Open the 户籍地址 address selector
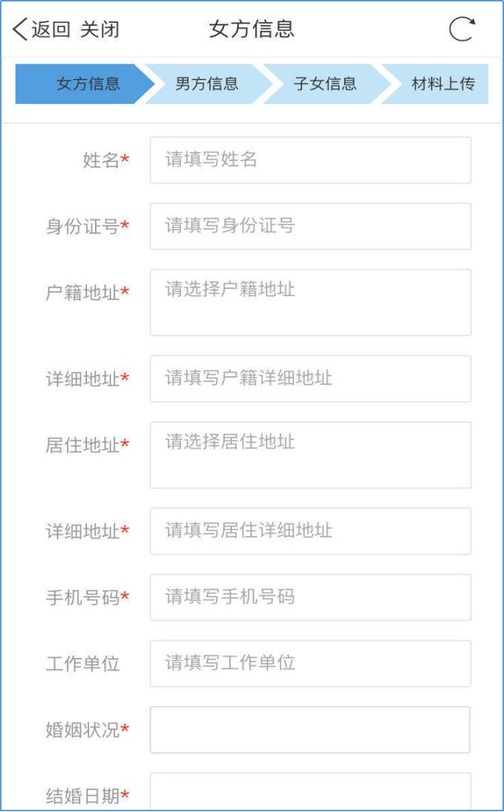This screenshot has width=504, height=812. 310,302
